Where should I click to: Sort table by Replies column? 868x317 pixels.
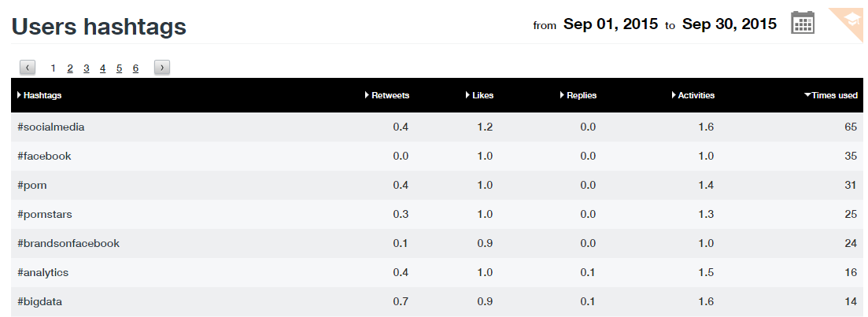pyautogui.click(x=581, y=95)
